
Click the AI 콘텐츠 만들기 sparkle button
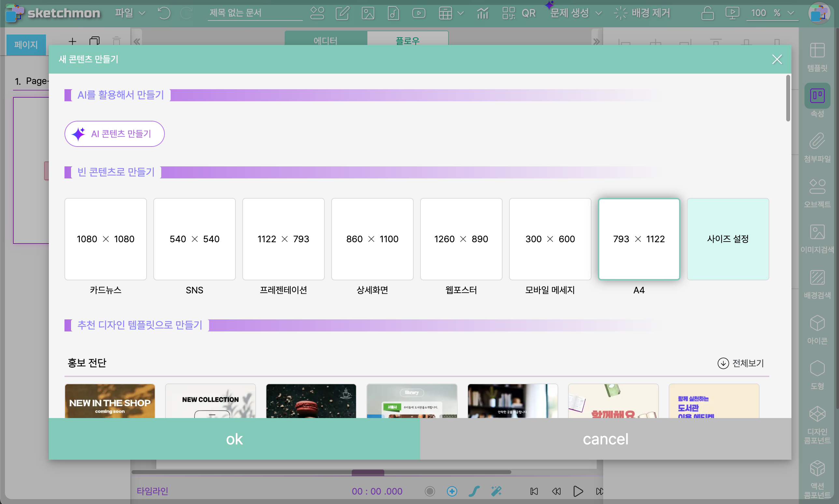(x=114, y=134)
